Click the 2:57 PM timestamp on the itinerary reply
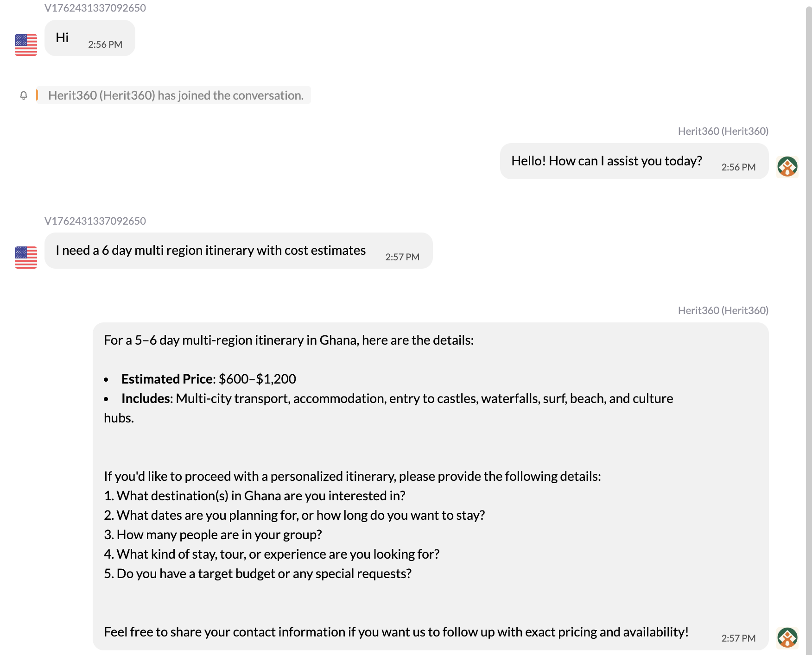This screenshot has width=812, height=655. click(738, 638)
